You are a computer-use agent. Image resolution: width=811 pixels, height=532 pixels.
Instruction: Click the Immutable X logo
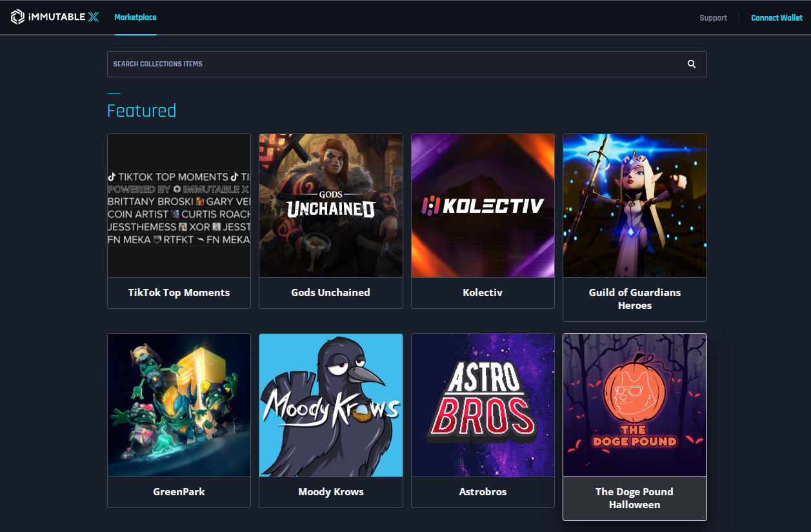[55, 17]
